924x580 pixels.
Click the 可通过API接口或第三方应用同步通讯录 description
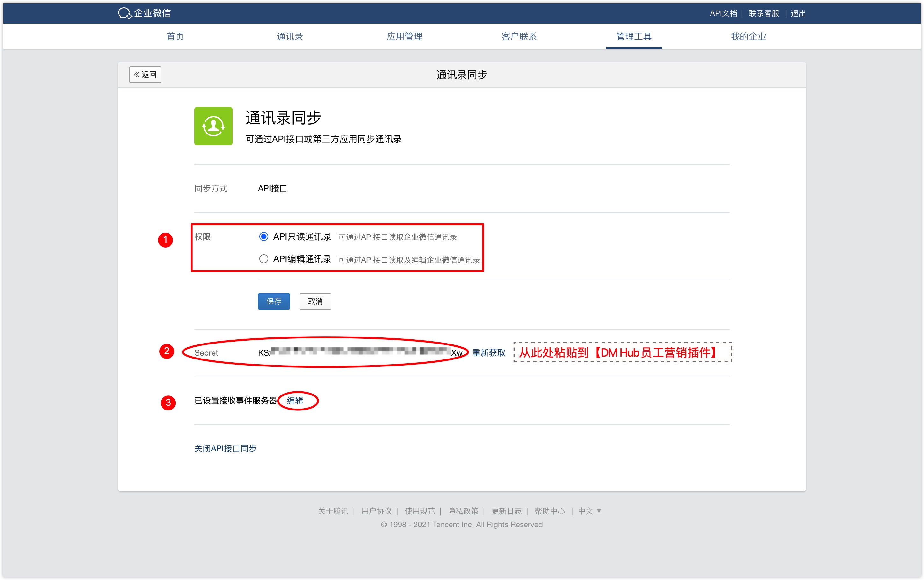[324, 139]
